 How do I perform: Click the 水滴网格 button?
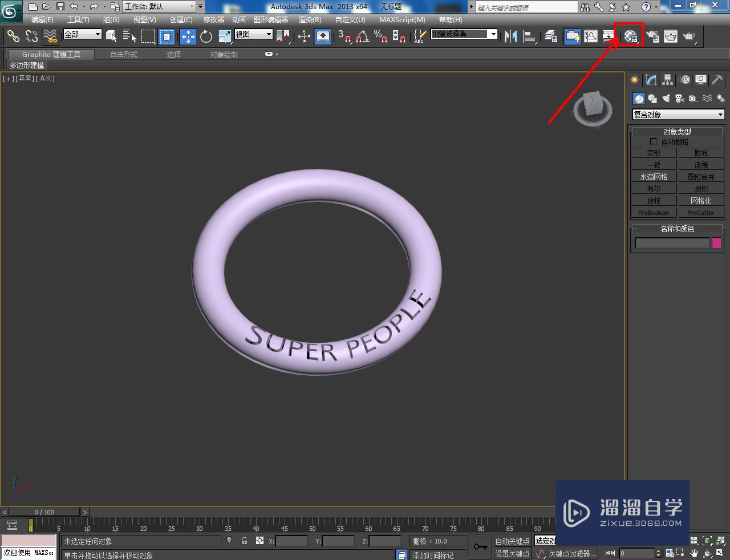[x=654, y=177]
